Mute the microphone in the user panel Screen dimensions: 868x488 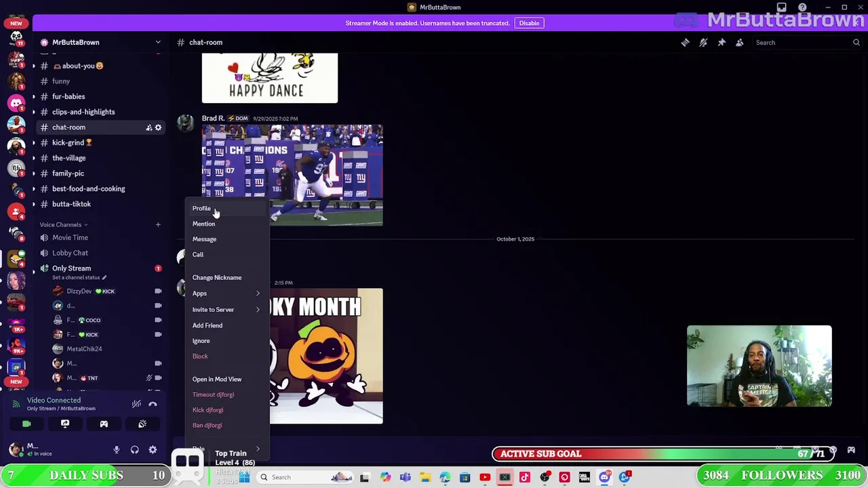click(x=117, y=449)
